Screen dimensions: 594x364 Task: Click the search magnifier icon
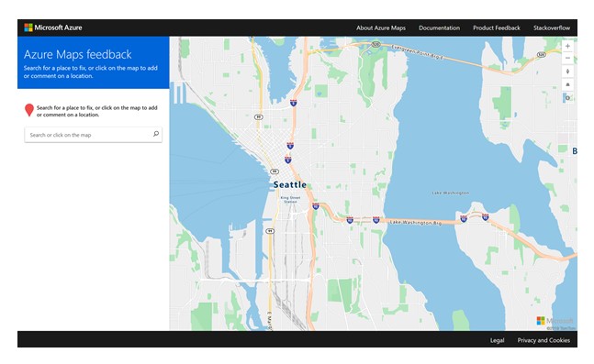pyautogui.click(x=156, y=134)
